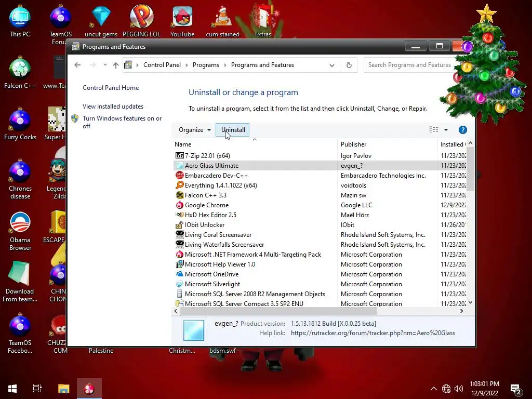
Task: Open the Organize dropdown menu
Action: click(x=195, y=129)
